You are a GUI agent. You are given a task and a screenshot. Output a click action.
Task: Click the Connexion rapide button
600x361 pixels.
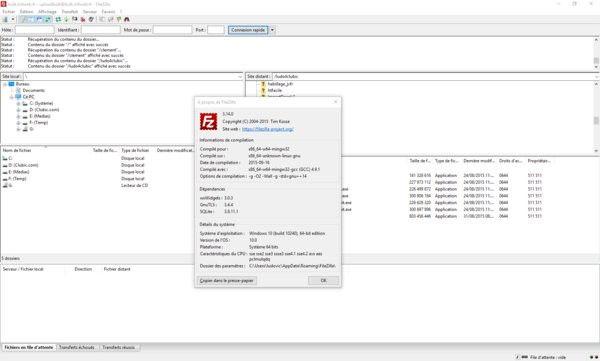[x=248, y=30]
